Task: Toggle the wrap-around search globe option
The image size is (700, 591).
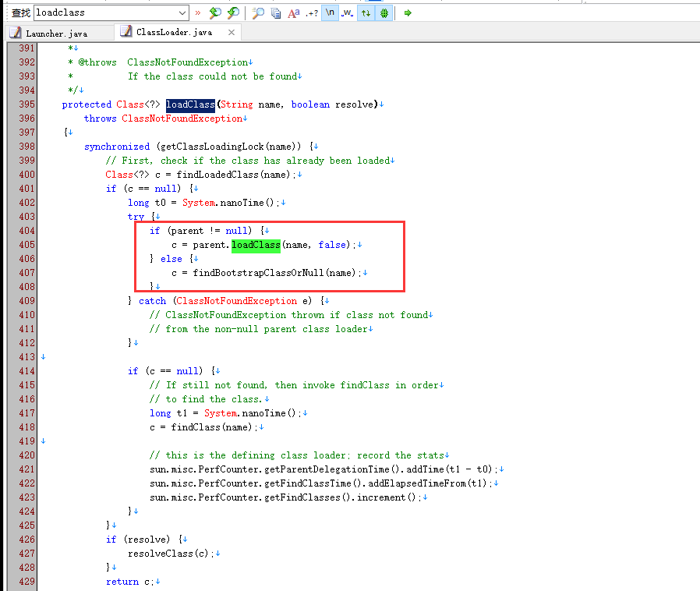Action: point(384,12)
